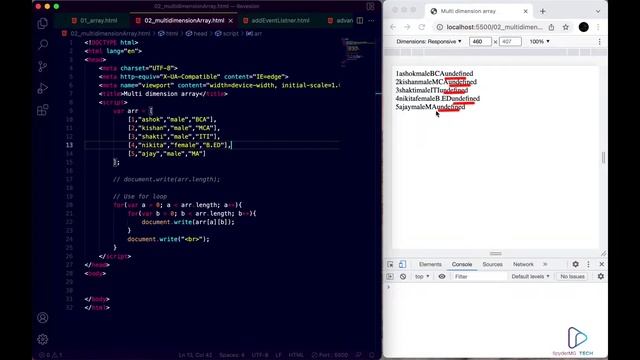This screenshot has width=640, height=360.
Task: Click the viewport right resize handle
Action: pos(603,157)
